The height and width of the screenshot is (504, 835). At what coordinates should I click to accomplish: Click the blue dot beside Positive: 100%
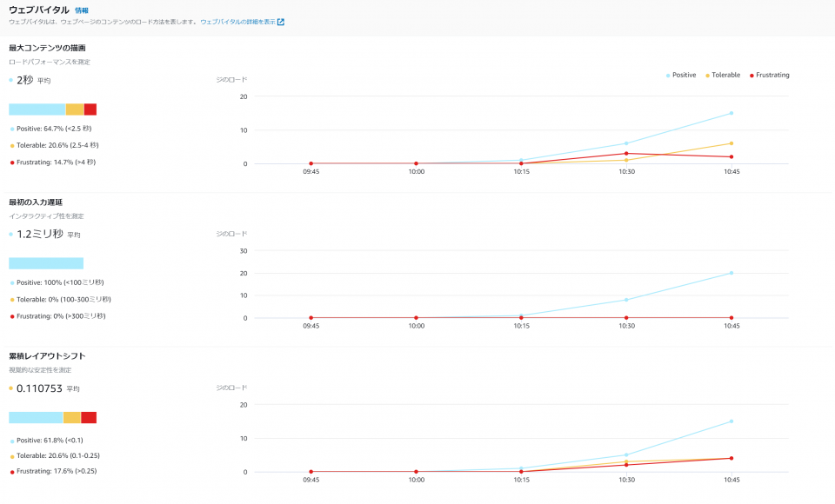click(10, 282)
